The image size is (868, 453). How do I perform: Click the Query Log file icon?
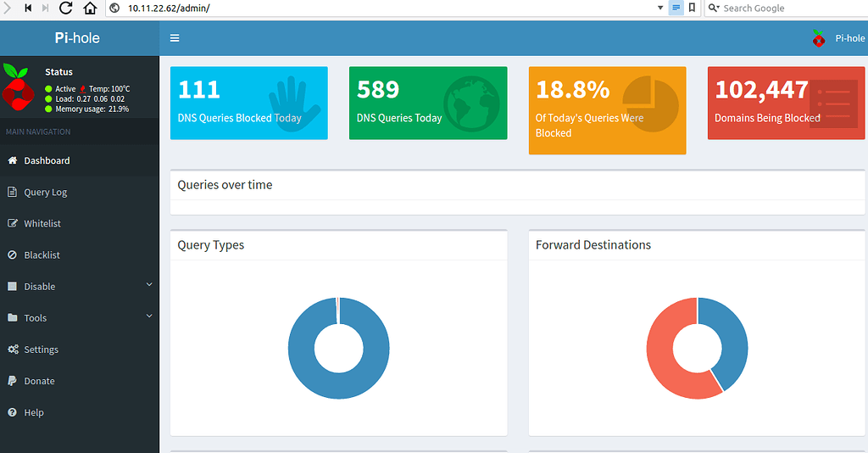tap(13, 193)
